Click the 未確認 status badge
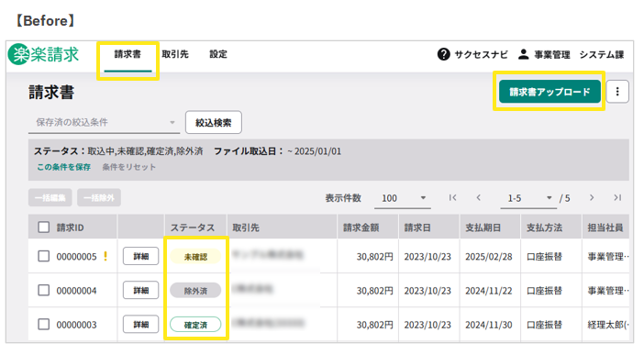Viewport: 644px width, 355px height. point(195,257)
